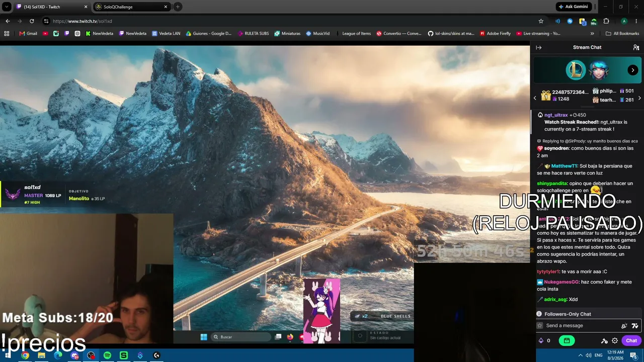Open File Explorer from the taskbar

(x=41, y=355)
